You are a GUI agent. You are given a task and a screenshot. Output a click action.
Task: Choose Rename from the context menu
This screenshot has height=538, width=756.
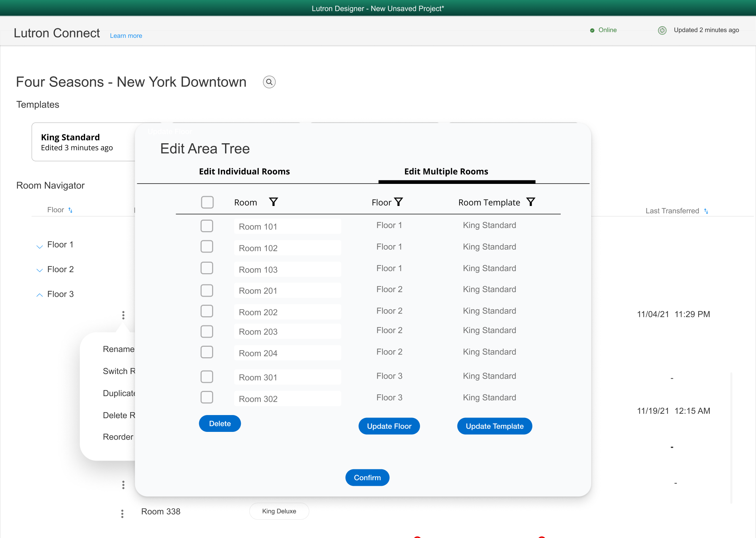click(119, 349)
